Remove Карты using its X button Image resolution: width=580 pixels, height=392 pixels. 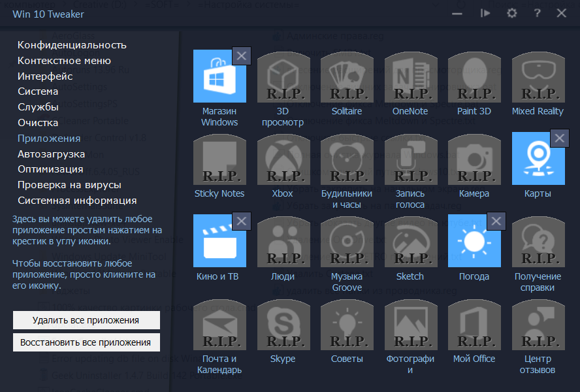560,138
